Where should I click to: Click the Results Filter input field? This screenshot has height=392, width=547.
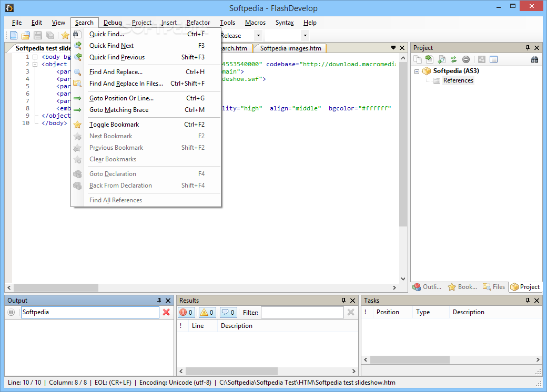point(302,312)
